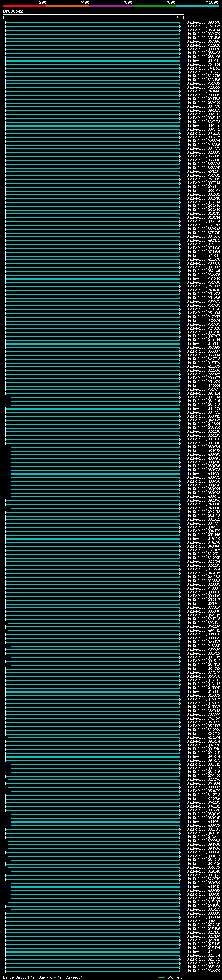Image resolution: width=222 pixels, height=980 pixels.
Task: Select the label UniRef100_O82144
Action: (203, 271)
